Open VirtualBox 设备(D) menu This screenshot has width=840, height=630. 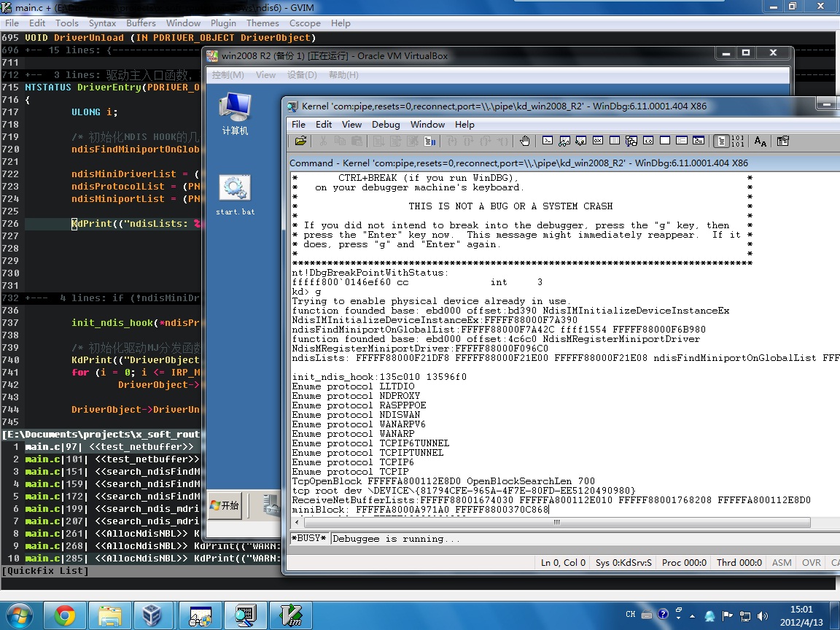pos(302,75)
